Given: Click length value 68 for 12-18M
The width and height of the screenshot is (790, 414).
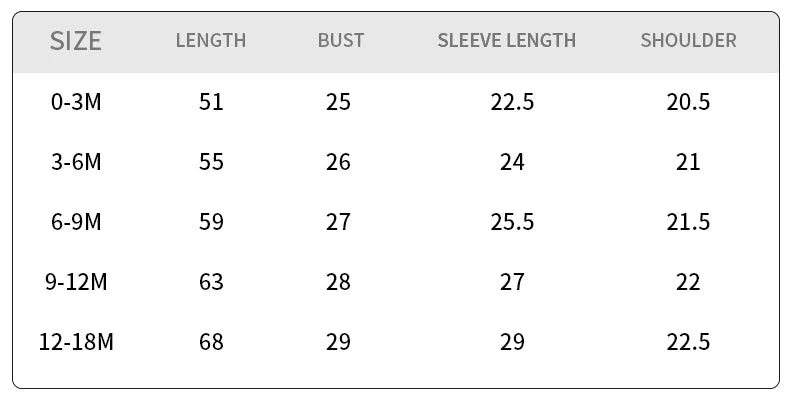Looking at the screenshot, I should click(211, 342).
